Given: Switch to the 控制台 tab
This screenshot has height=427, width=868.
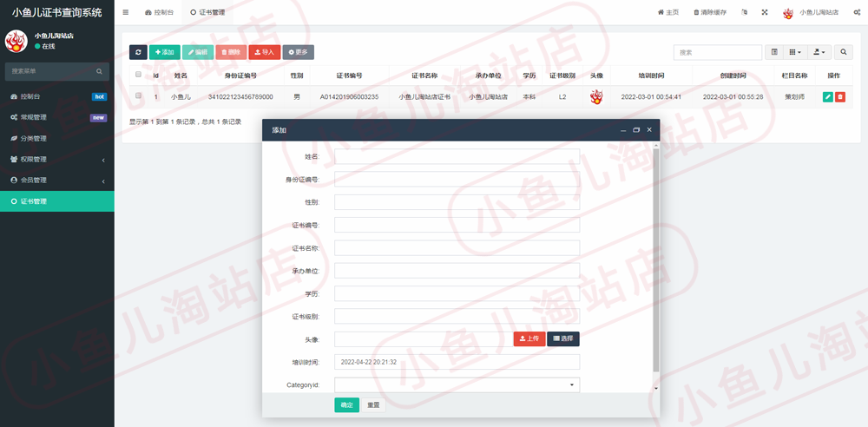Looking at the screenshot, I should tap(159, 12).
